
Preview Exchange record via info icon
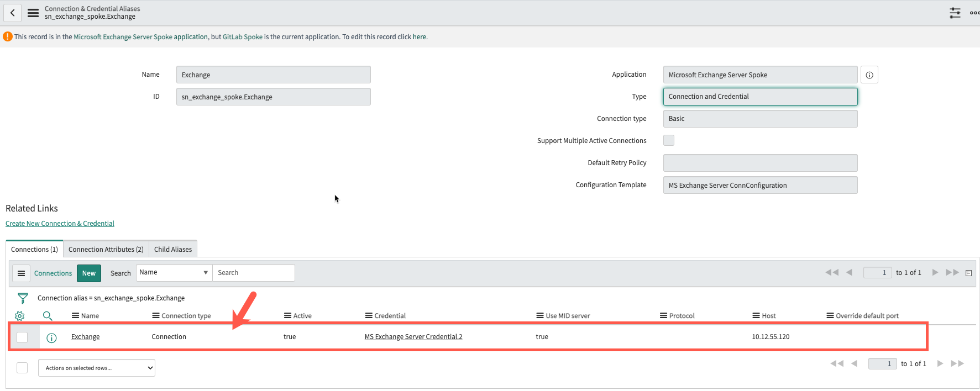[x=51, y=337]
